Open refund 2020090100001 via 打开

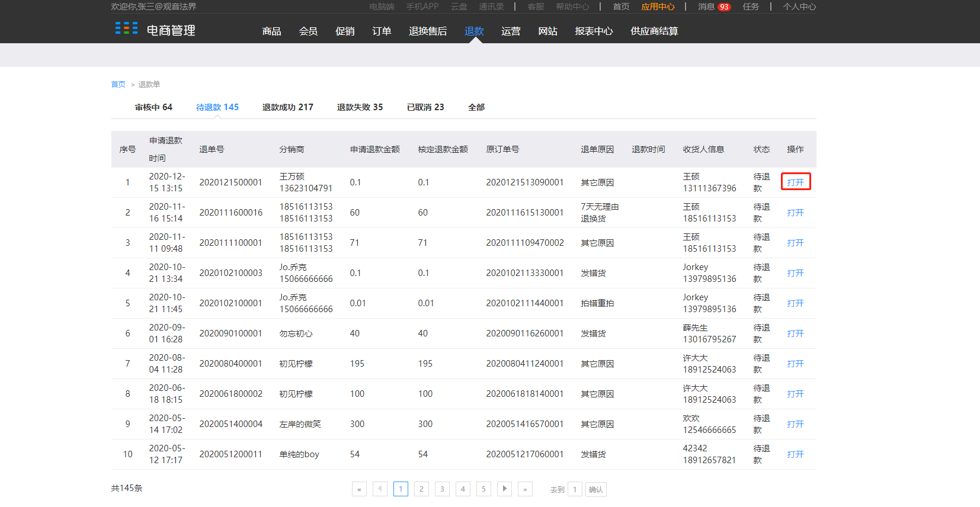[x=795, y=333]
